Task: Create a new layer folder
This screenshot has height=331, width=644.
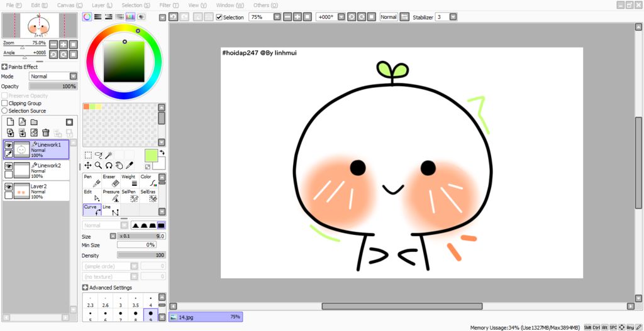Action: (x=34, y=122)
